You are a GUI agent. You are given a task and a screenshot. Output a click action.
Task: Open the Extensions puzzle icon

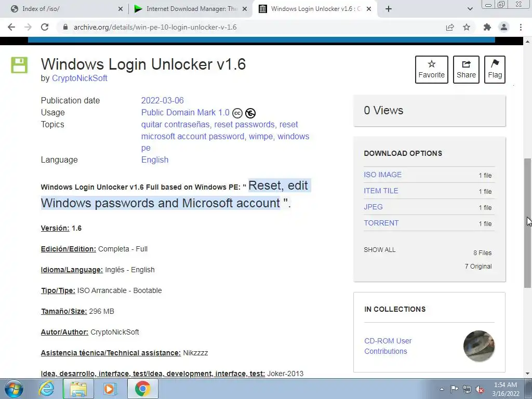(487, 27)
